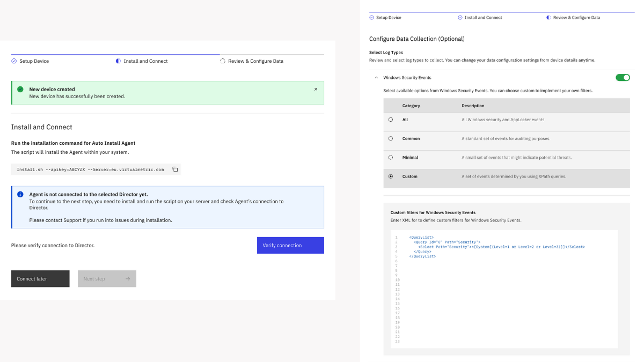Click Review & Configure Data dashed step icon, left panel
644x362 pixels.
223,61
